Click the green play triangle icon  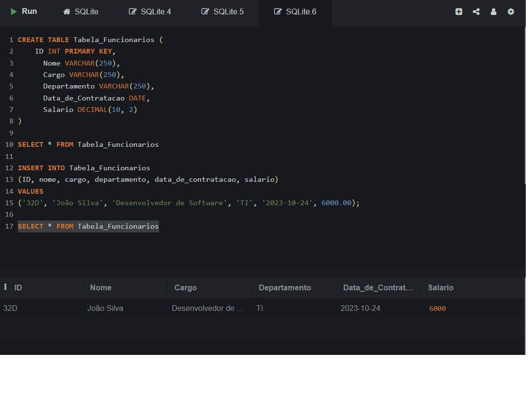click(x=13, y=11)
